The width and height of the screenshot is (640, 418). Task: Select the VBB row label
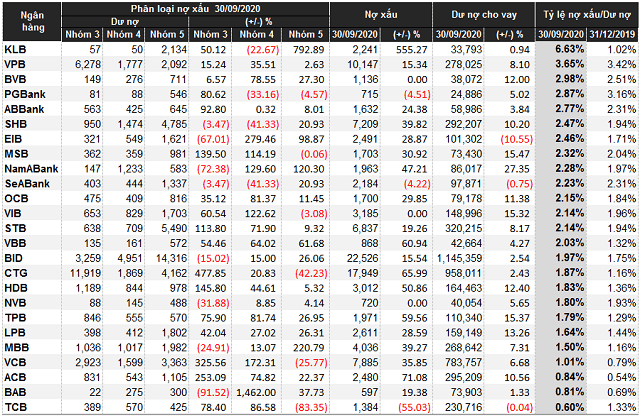15,243
